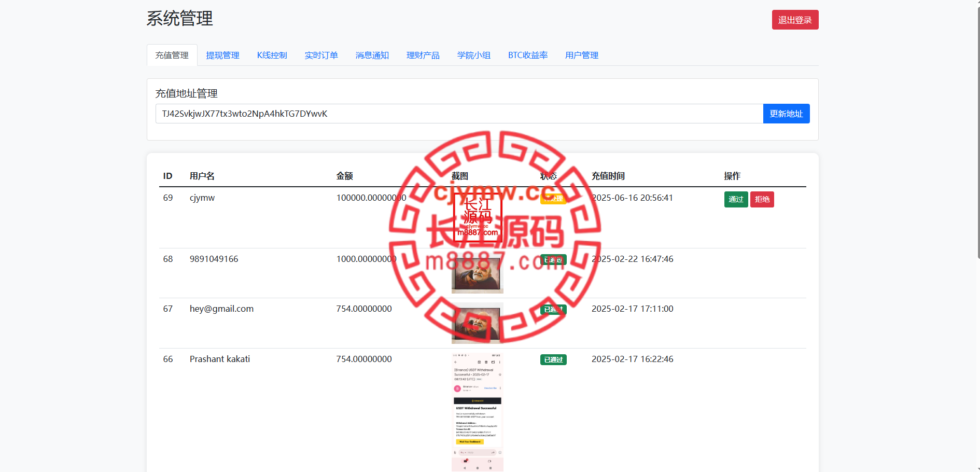The image size is (980, 472).
Task: Click the ID column header
Action: point(167,176)
